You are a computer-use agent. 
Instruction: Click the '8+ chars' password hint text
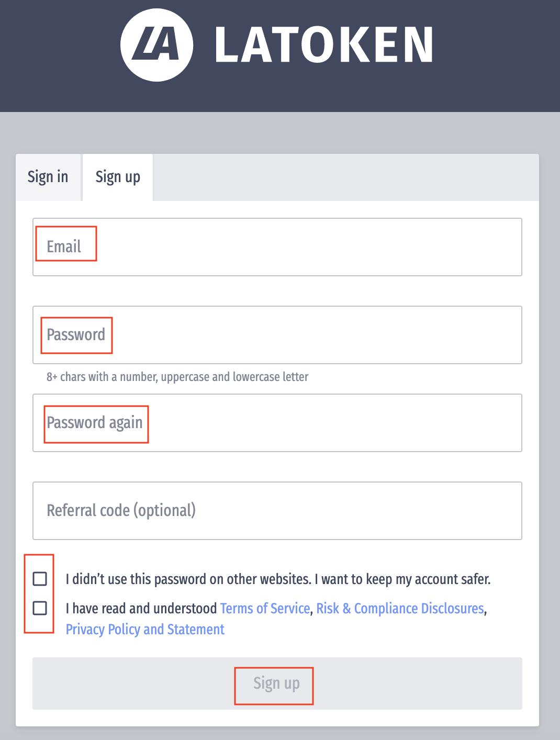pos(177,377)
